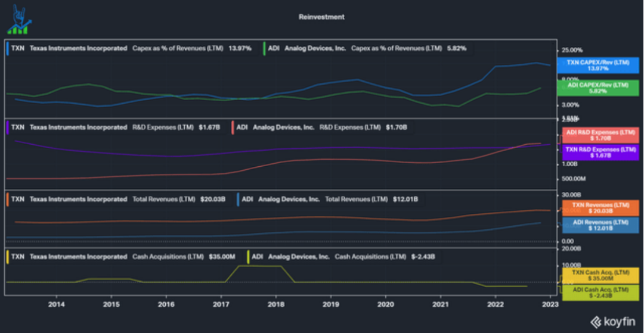The width and height of the screenshot is (644, 333).
Task: Select the TXN CAPEX/Rev (LTM) 13.97% label
Action: (598, 65)
